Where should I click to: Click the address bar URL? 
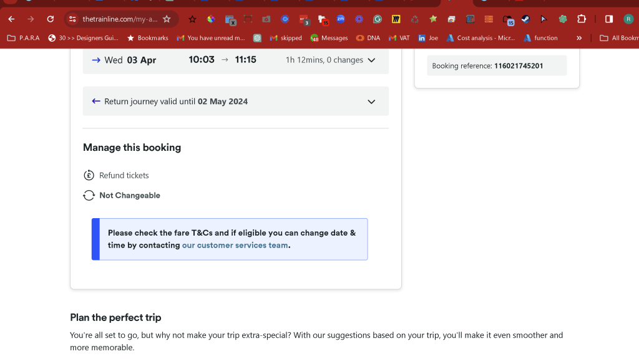120,19
